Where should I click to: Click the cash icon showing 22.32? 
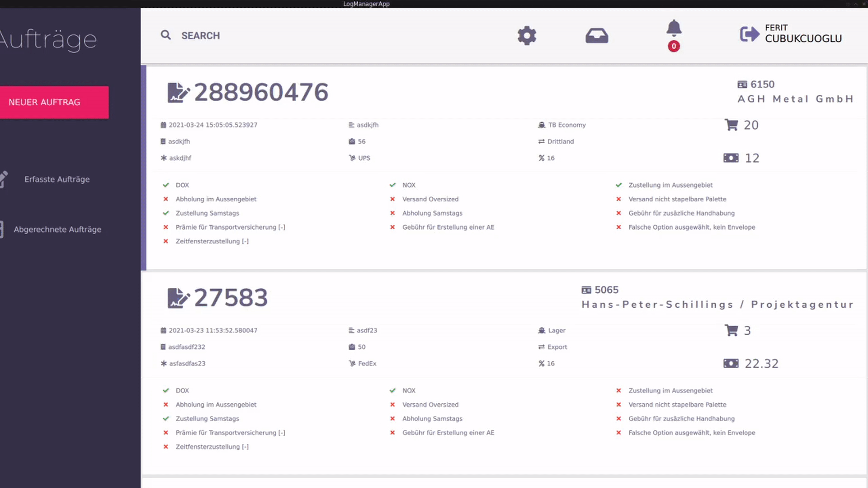click(731, 363)
